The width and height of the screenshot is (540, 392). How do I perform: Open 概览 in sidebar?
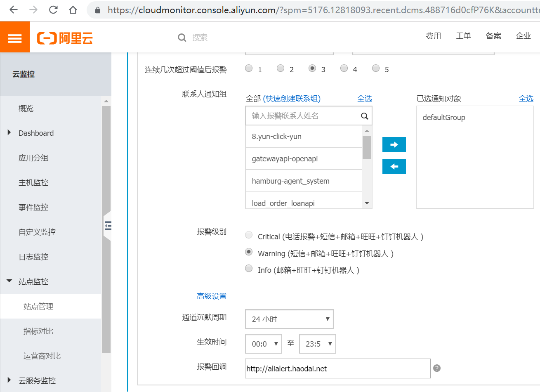tap(26, 108)
